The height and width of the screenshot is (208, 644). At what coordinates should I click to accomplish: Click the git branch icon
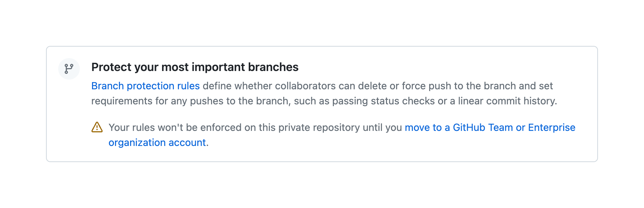click(69, 68)
